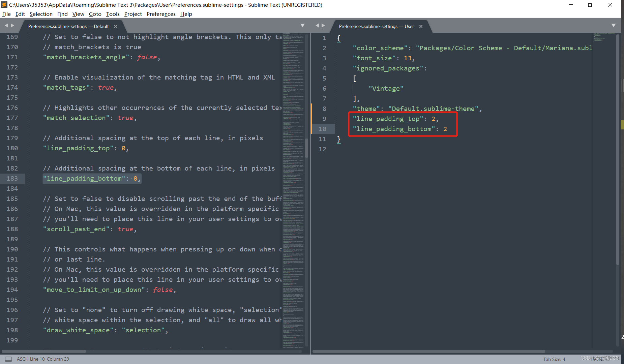Click "match_brackets_angle" key text

(x=86, y=57)
